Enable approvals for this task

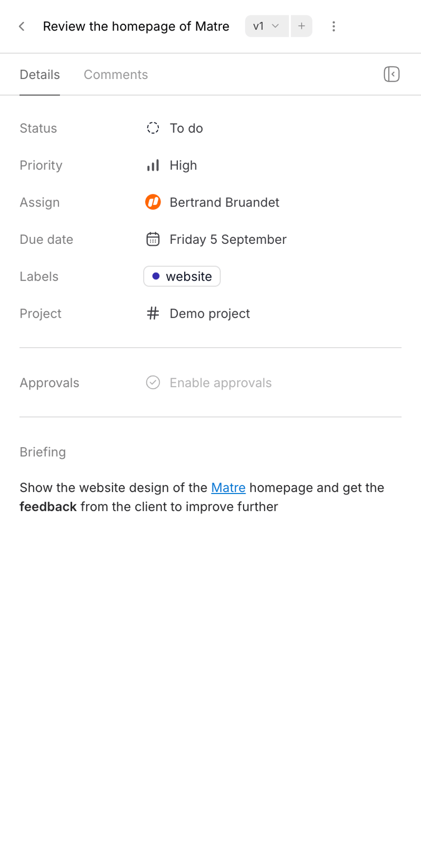point(220,382)
